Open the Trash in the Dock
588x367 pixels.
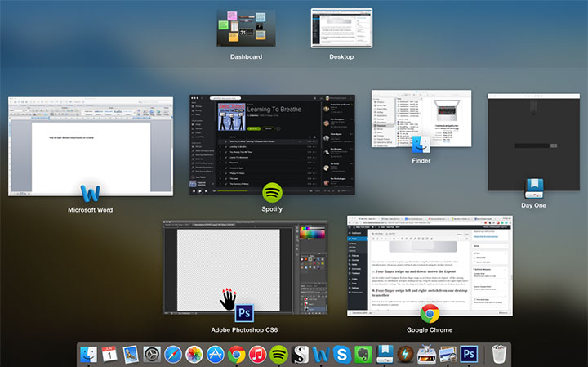pyautogui.click(x=499, y=354)
